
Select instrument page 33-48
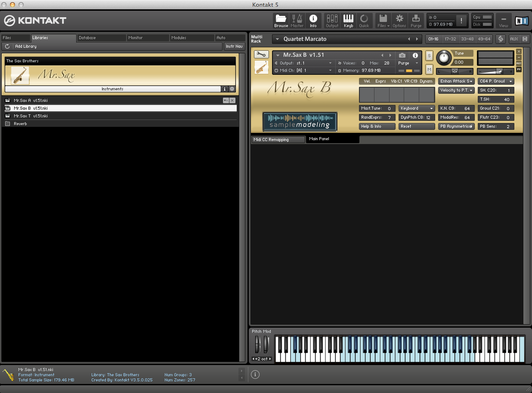pyautogui.click(x=467, y=39)
